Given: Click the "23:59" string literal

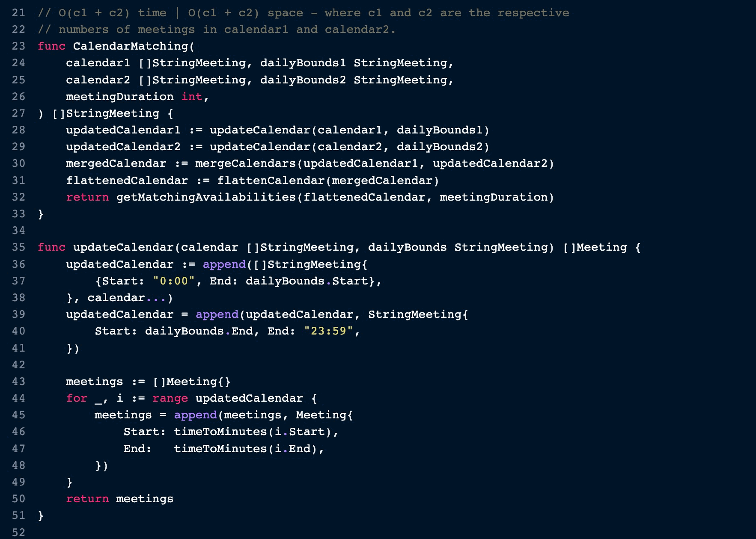Looking at the screenshot, I should (x=328, y=331).
